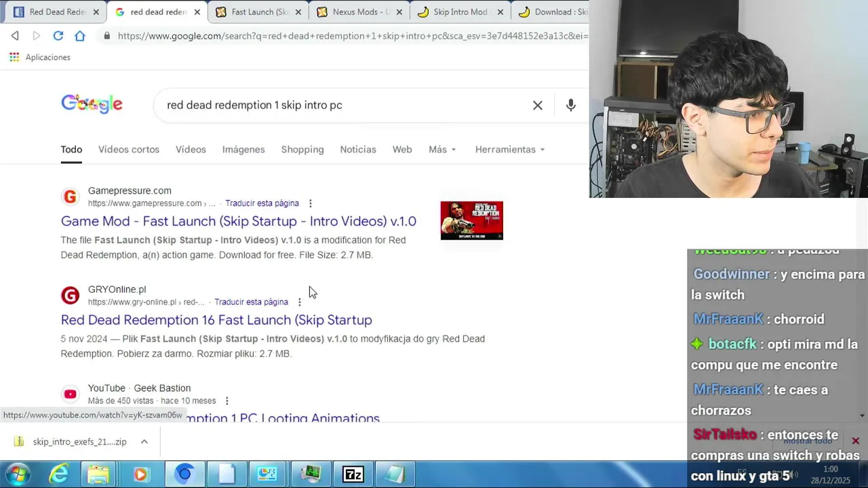Close the chat overlay with the red X
The height and width of the screenshot is (488, 868).
tap(856, 441)
